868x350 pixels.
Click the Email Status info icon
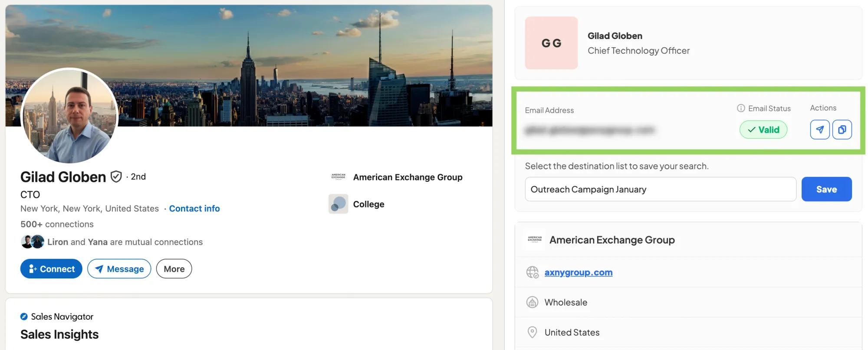pos(741,108)
